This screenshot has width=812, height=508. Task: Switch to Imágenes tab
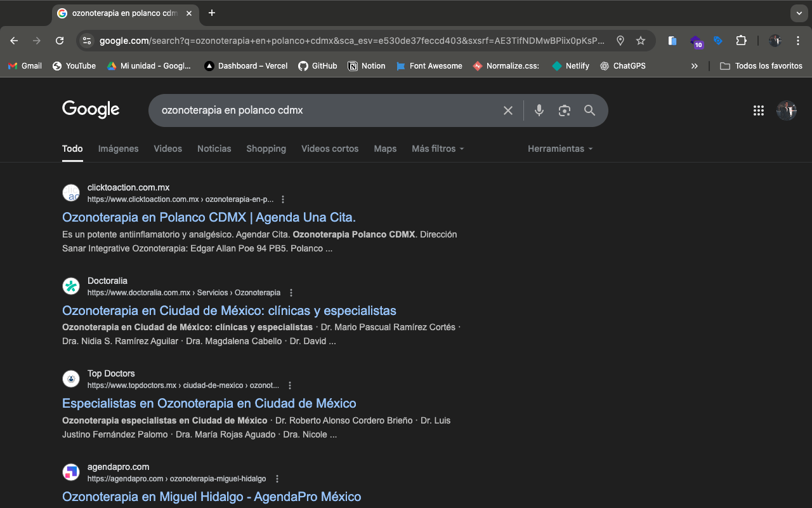click(118, 149)
